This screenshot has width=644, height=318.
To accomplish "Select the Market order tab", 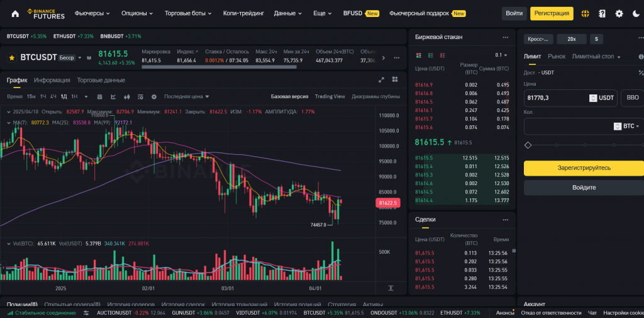I will tap(557, 57).
